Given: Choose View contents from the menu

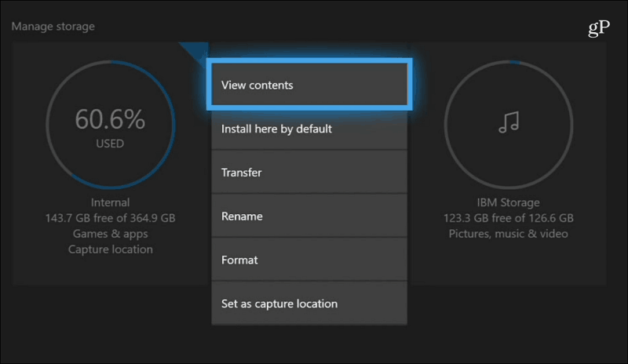Looking at the screenshot, I should (x=309, y=85).
